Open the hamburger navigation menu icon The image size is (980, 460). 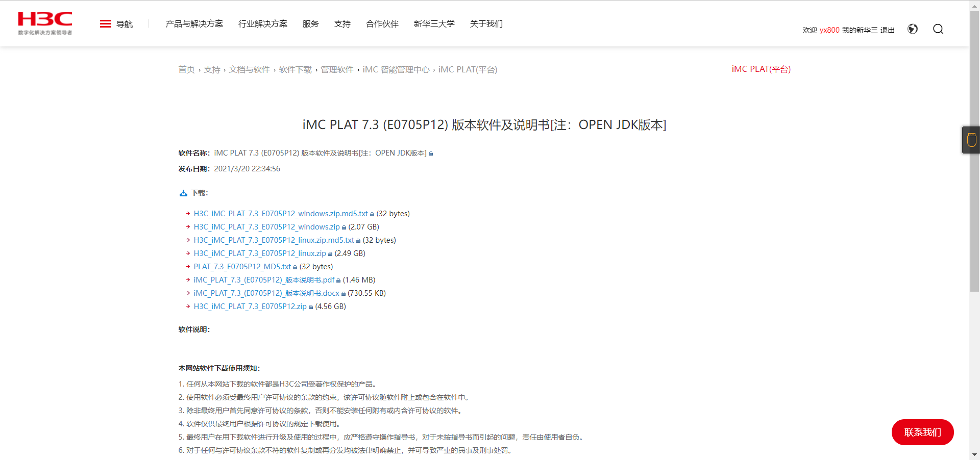point(106,24)
